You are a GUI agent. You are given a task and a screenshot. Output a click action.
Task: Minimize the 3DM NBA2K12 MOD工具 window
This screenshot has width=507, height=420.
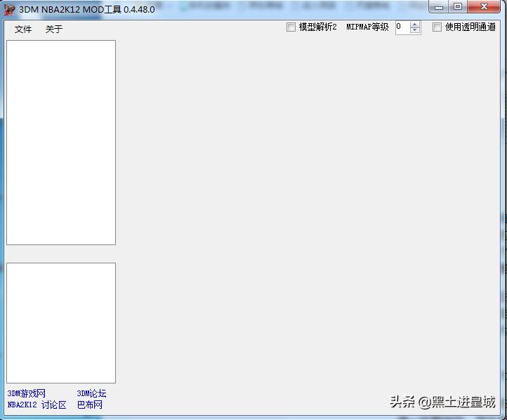click(439, 7)
